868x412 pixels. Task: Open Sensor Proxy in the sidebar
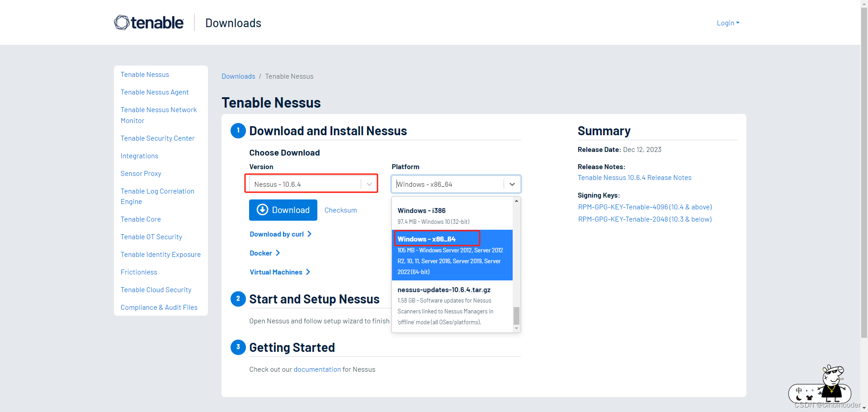point(141,174)
